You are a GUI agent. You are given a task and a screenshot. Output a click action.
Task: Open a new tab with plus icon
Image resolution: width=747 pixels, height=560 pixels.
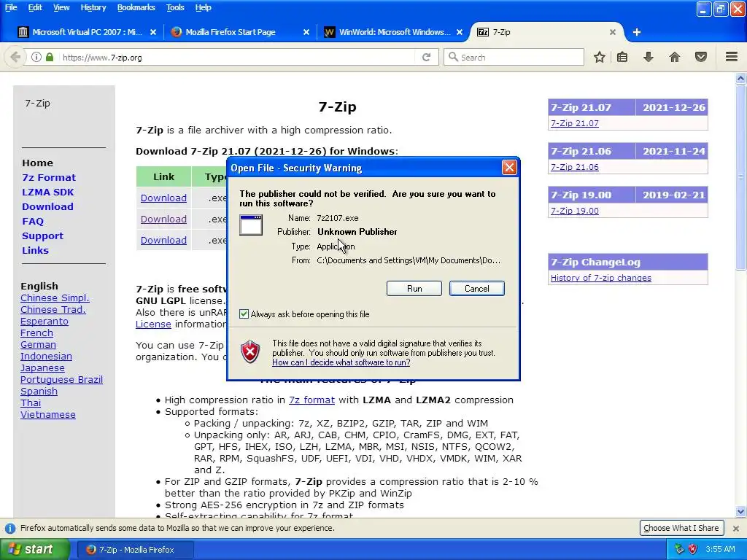pos(637,32)
